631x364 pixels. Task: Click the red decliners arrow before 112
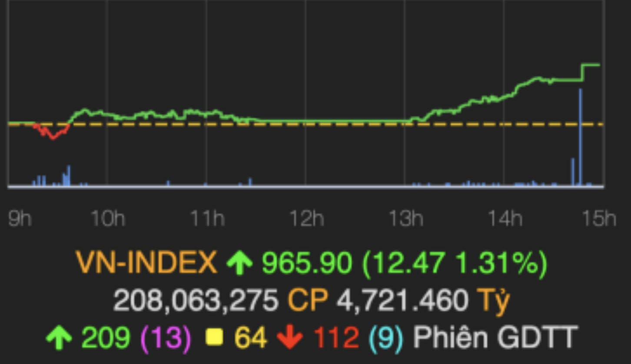[x=290, y=338]
